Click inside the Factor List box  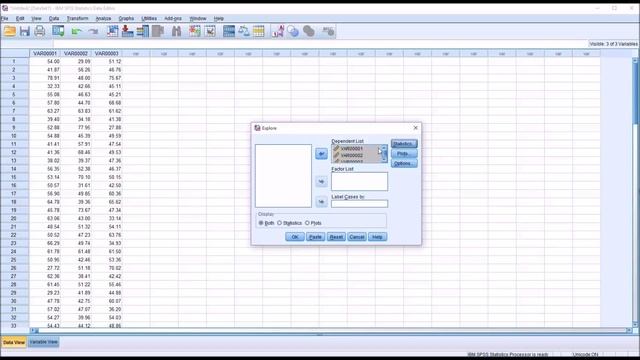[x=359, y=181]
